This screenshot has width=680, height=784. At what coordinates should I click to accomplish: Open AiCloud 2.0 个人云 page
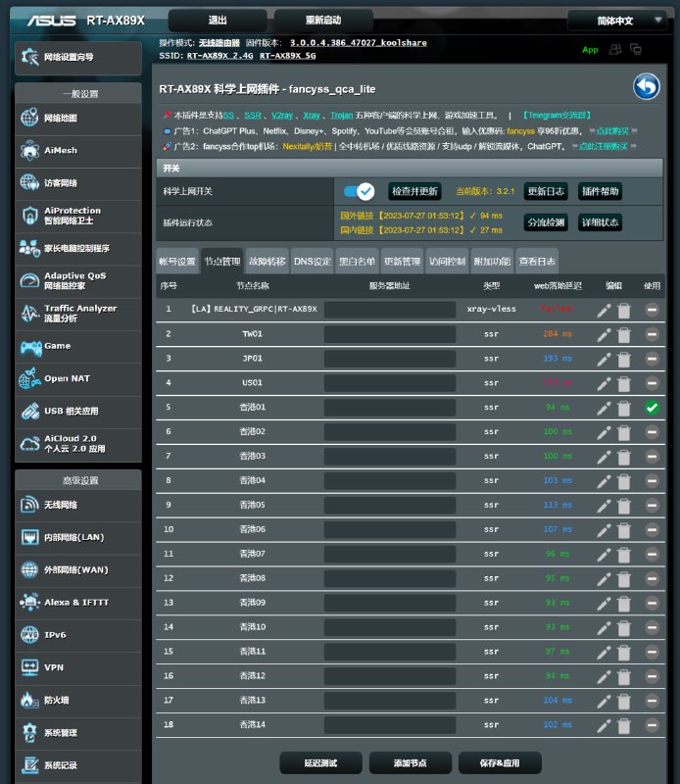pos(78,444)
